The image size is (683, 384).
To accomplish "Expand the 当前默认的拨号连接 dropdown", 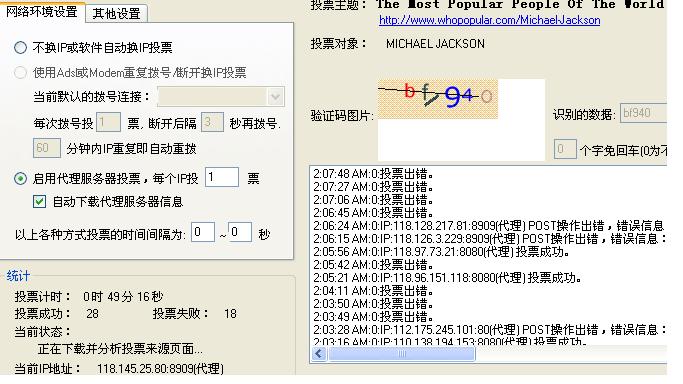I will (275, 97).
